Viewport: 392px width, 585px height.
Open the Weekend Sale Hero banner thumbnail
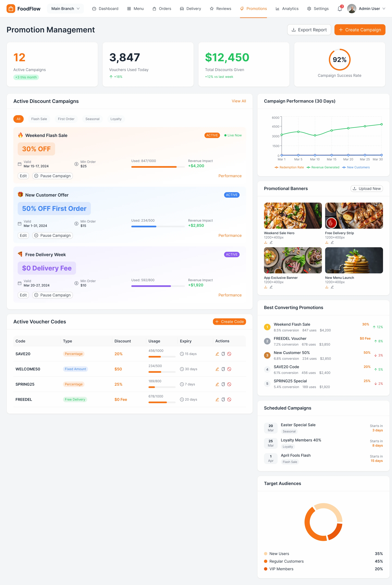pyautogui.click(x=293, y=216)
